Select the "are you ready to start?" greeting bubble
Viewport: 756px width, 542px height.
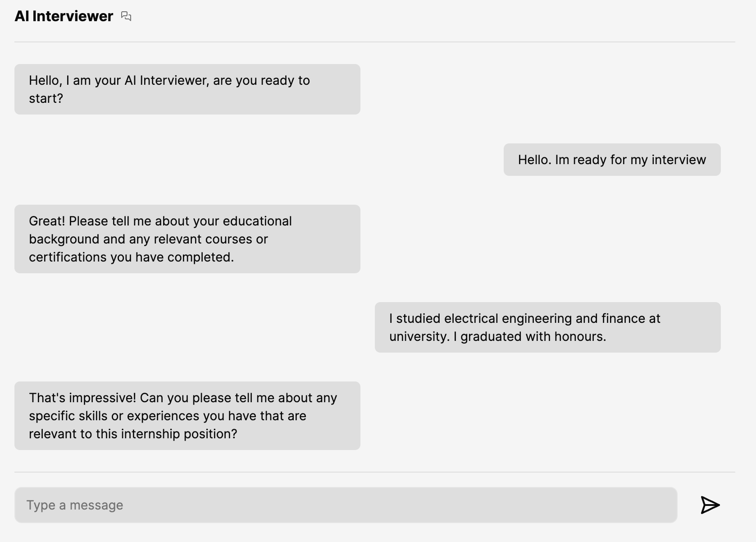pyautogui.click(x=187, y=89)
